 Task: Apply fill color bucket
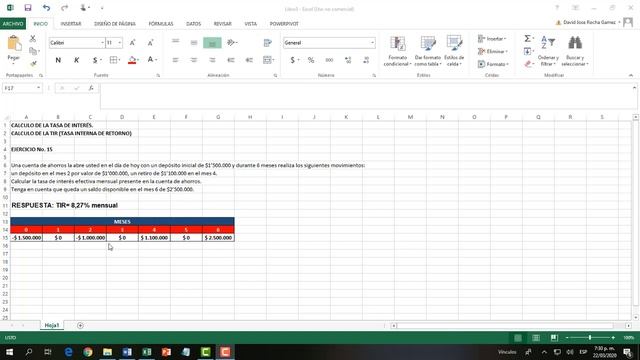point(131,60)
